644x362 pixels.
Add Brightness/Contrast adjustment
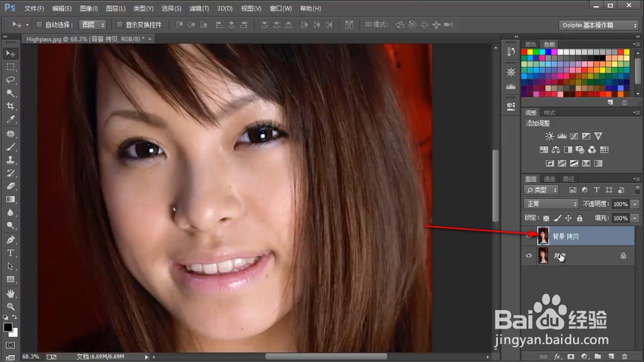pyautogui.click(x=549, y=136)
